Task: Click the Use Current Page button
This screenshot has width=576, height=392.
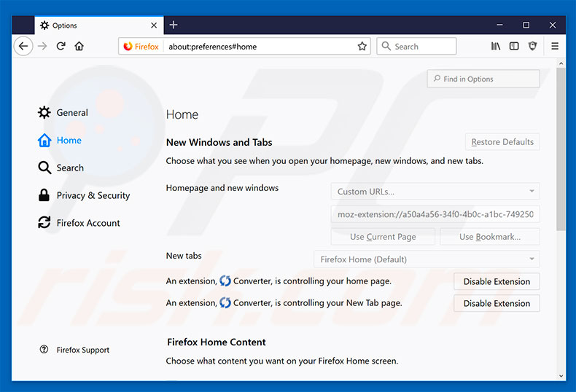Action: (x=383, y=237)
